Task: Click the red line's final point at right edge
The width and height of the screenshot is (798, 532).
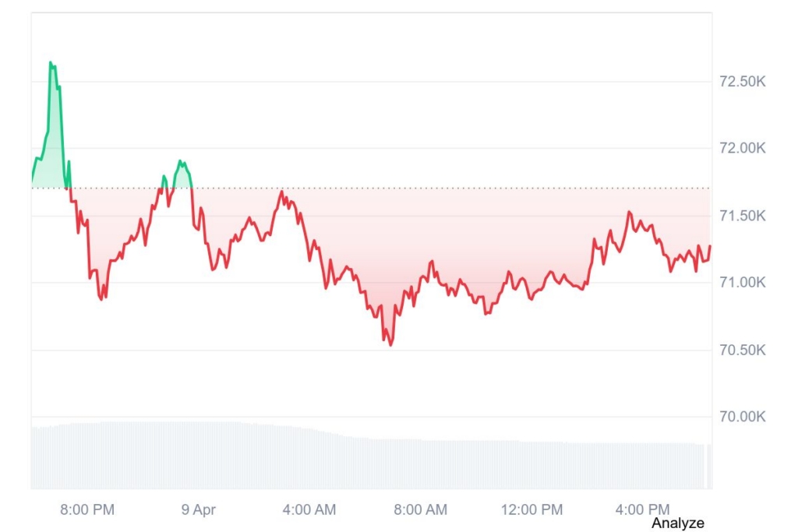Action: [x=710, y=246]
